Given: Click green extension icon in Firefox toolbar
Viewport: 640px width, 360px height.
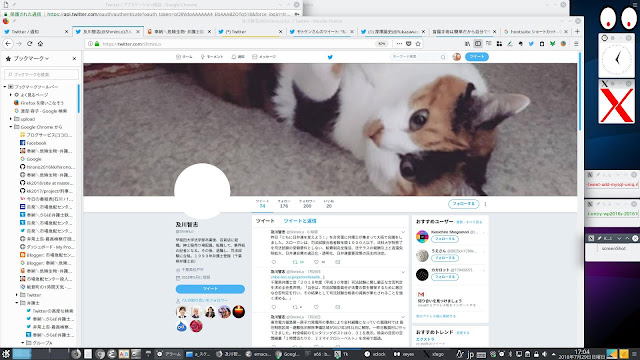Looking at the screenshot, I should pyautogui.click(x=552, y=44).
